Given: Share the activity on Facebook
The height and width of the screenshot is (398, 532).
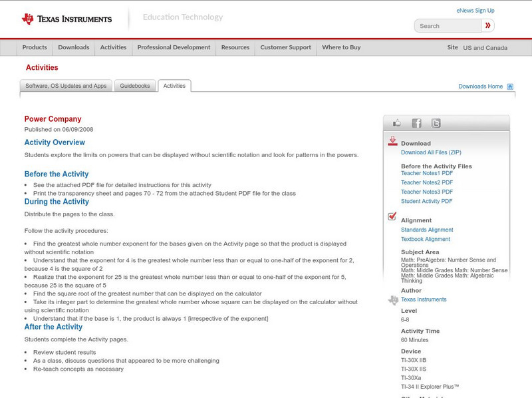Looking at the screenshot, I should [417, 122].
